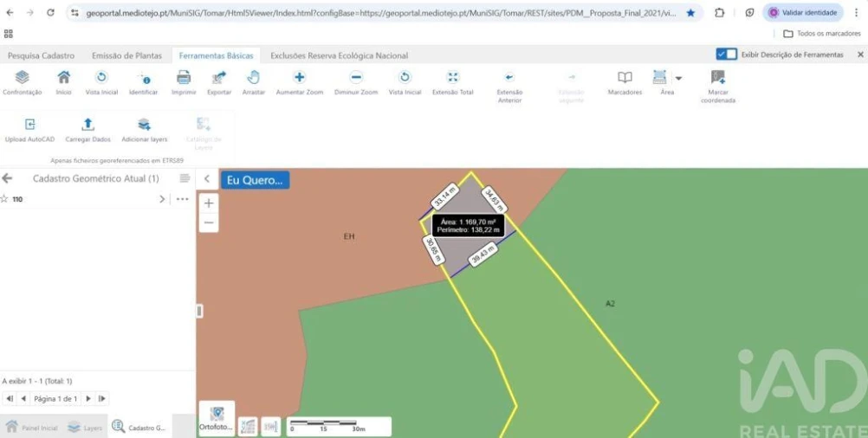Viewport: 868px width, 438px height.
Task: Click side panel resize handle
Action: 199,312
